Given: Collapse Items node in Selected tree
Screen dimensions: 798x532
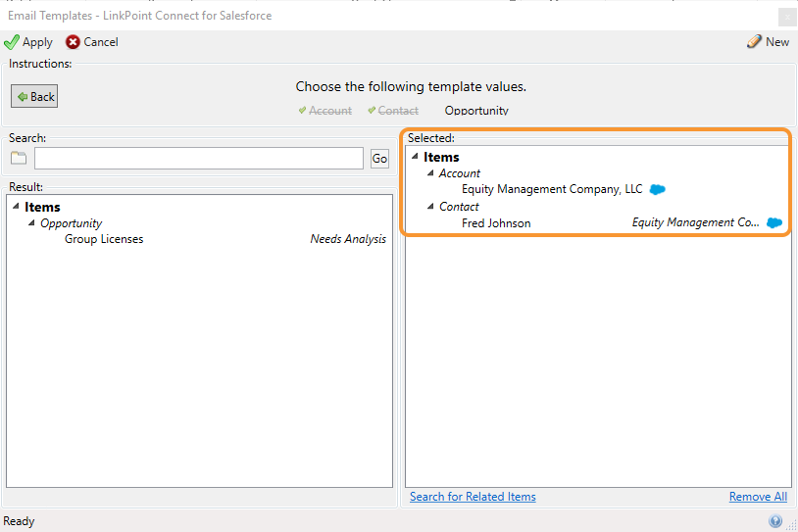Looking at the screenshot, I should point(415,156).
